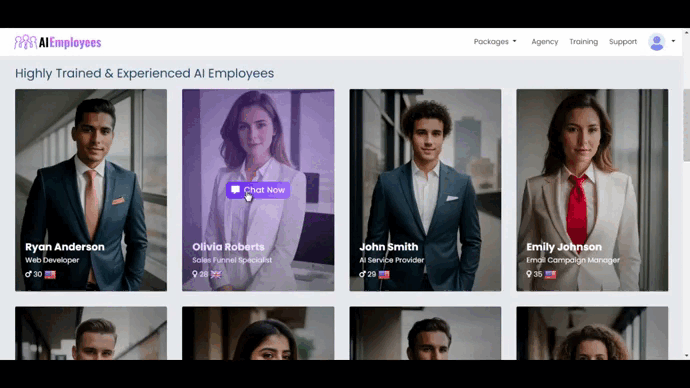Click the Highly Trained & Experienced AI Employees heading

[144, 73]
